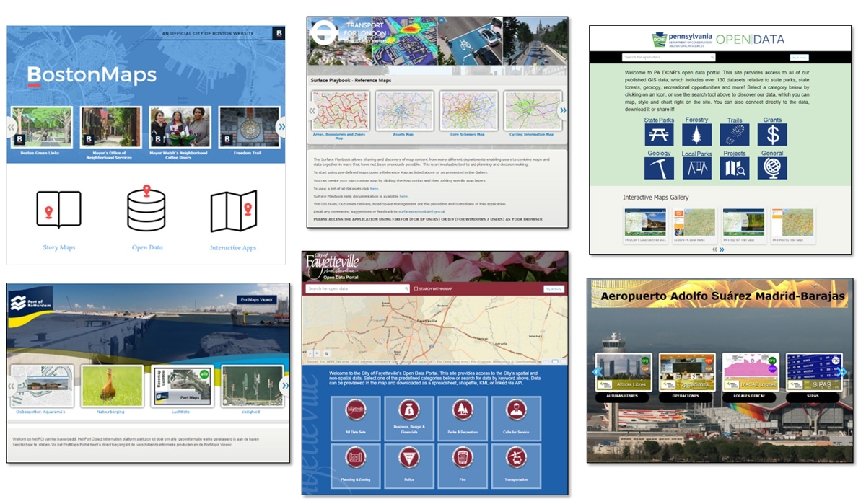The width and height of the screenshot is (866, 504).
Task: Move Madrid-Barajas airport carousel left
Action: (596, 372)
